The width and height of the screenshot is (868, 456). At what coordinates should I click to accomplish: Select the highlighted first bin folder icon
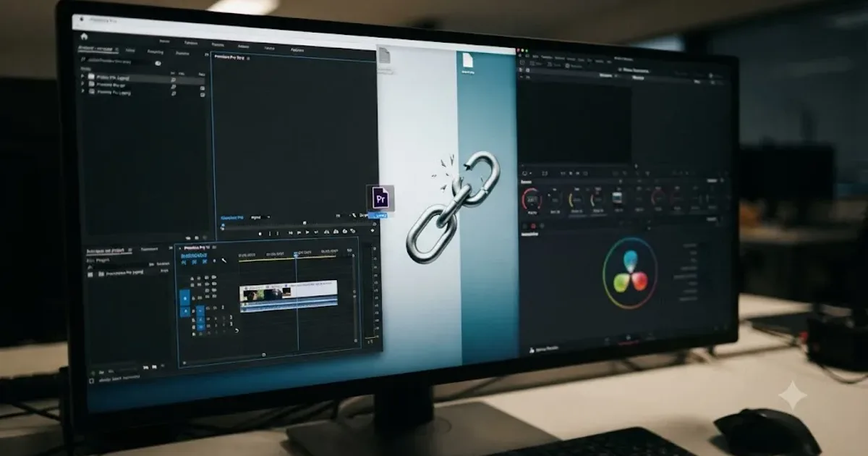pyautogui.click(x=90, y=76)
